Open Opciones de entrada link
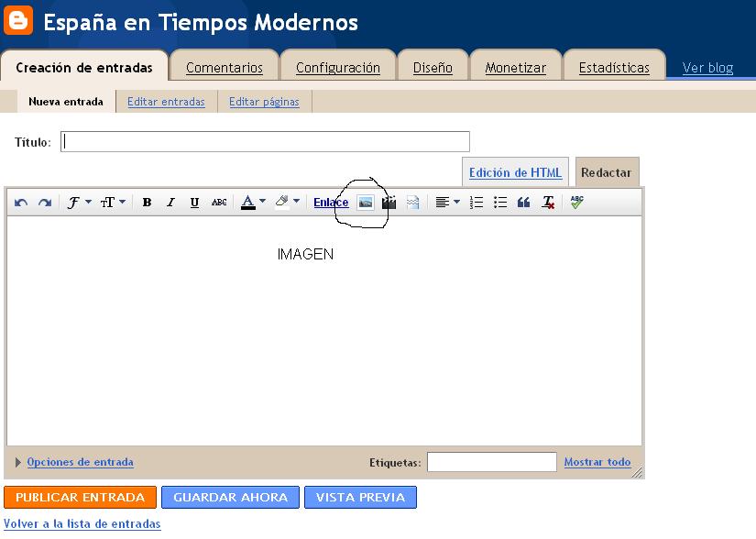Screen dimensions: 756x539 click(80, 462)
